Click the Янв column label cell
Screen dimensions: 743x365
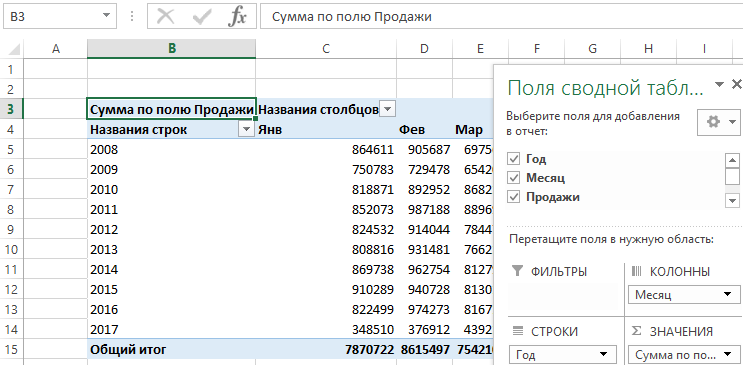tap(326, 129)
